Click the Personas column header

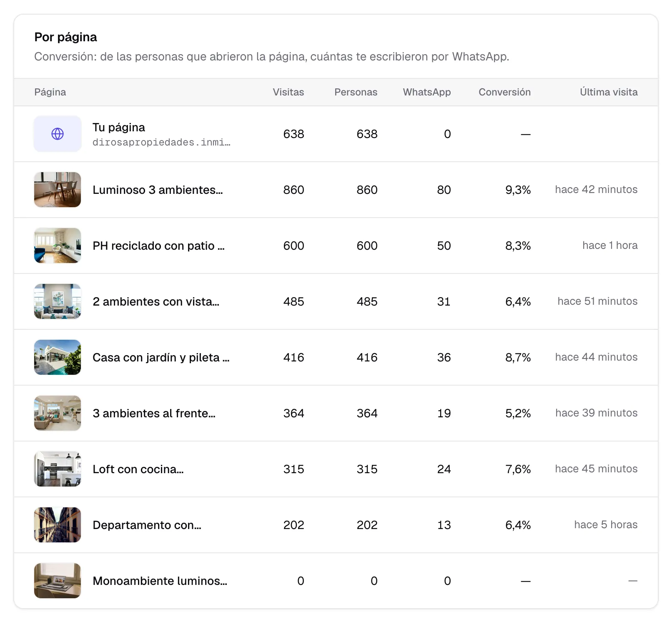point(356,92)
